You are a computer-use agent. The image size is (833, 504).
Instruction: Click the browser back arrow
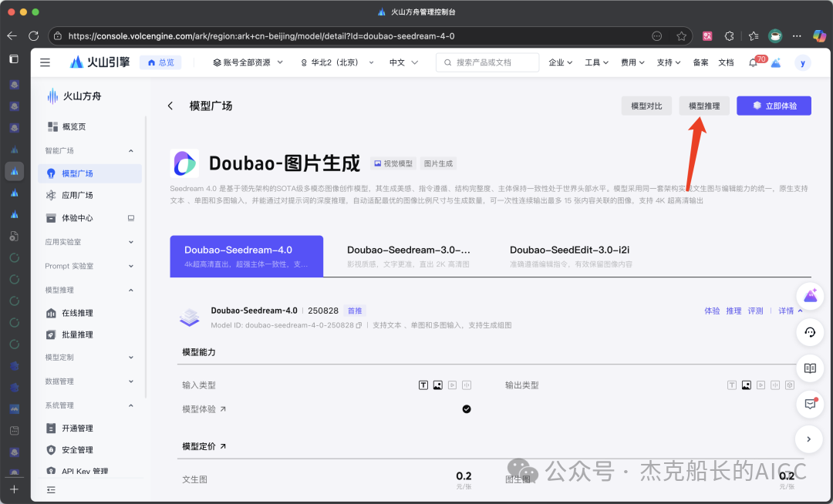pos(12,36)
